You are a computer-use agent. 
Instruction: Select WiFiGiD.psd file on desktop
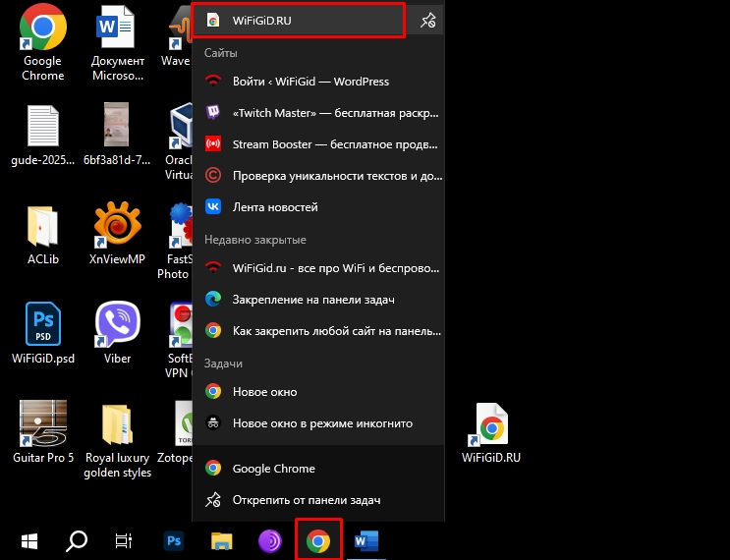tap(43, 333)
